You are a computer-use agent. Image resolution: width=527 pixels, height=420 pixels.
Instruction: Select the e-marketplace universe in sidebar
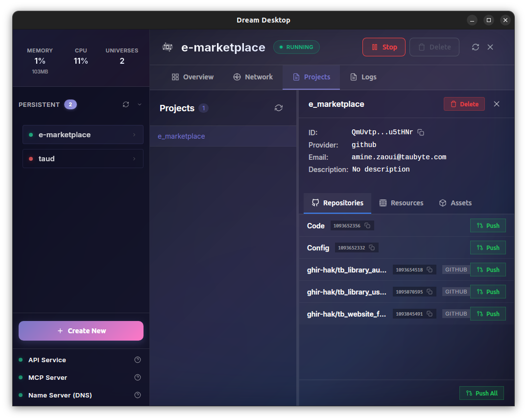coord(83,134)
